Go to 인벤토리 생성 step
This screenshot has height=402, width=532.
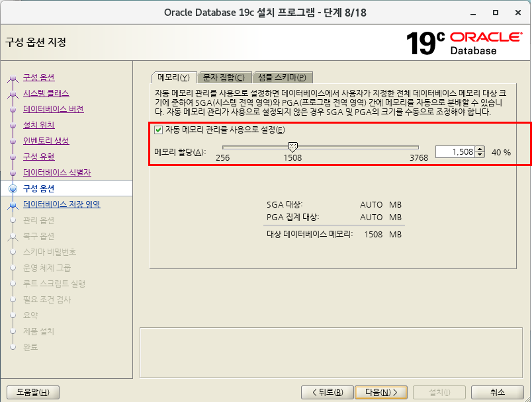click(46, 141)
